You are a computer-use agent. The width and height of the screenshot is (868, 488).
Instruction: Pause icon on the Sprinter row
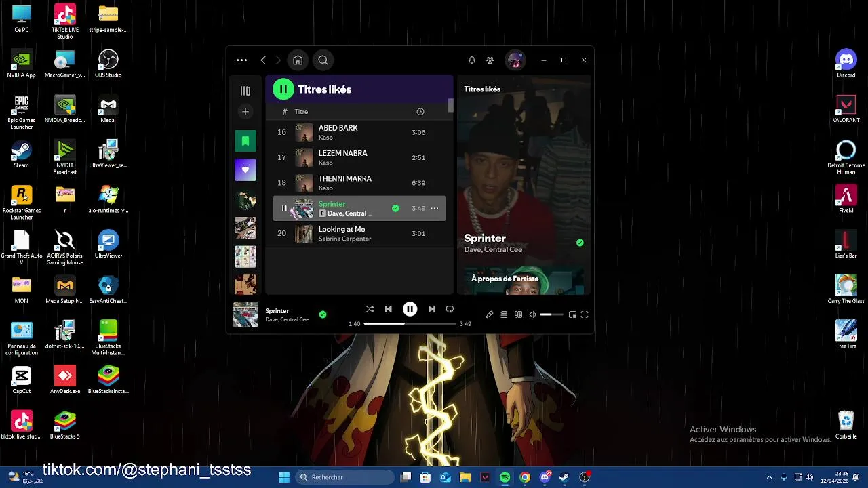coord(284,208)
